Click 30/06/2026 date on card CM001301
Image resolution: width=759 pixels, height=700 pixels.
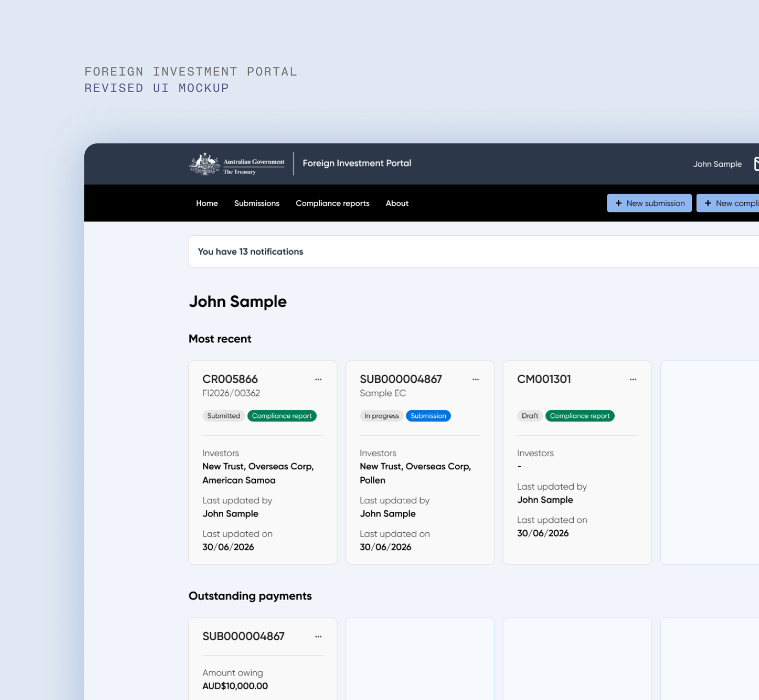543,533
